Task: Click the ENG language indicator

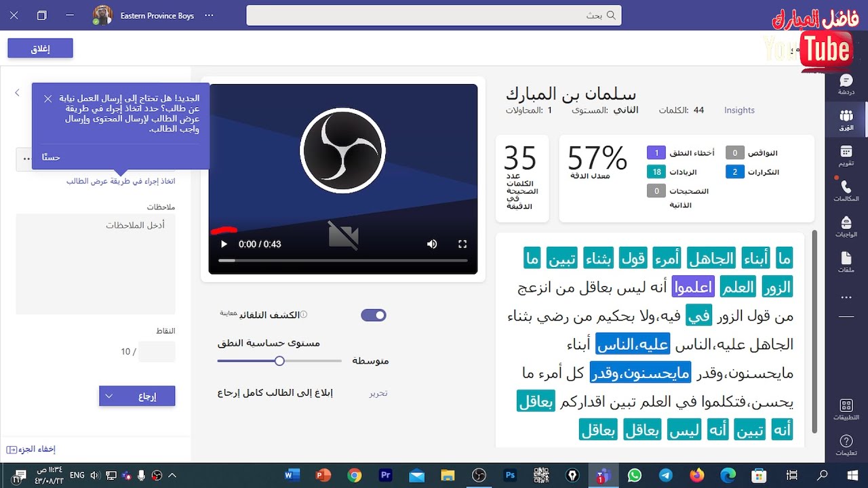Action: [x=77, y=475]
